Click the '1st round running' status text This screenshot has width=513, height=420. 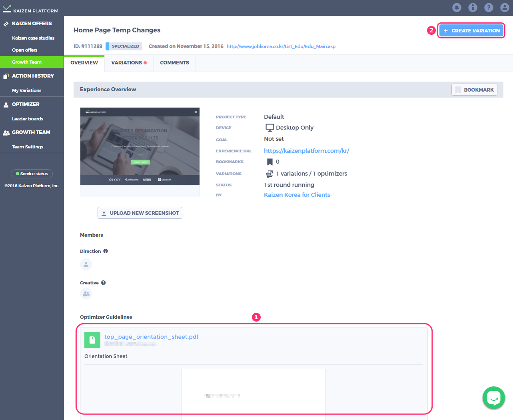click(289, 185)
